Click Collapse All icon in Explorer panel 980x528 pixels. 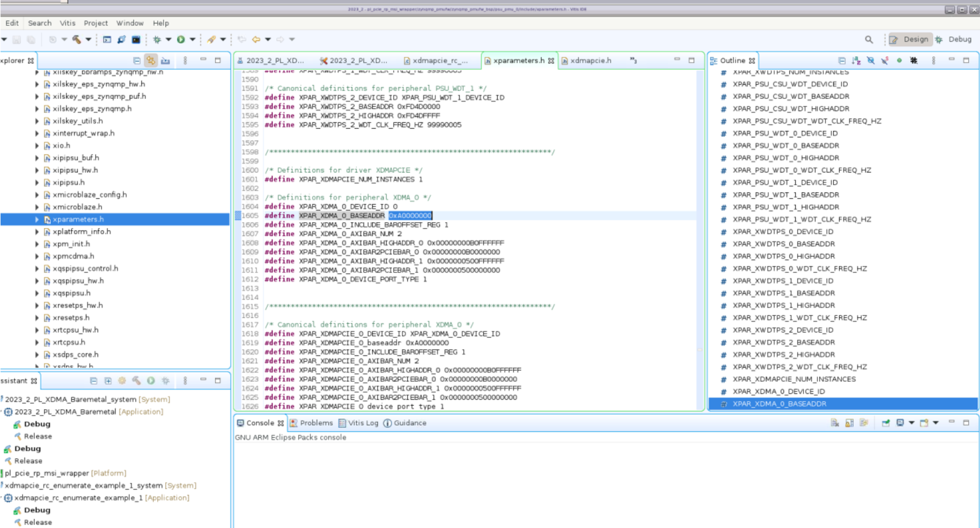[137, 61]
